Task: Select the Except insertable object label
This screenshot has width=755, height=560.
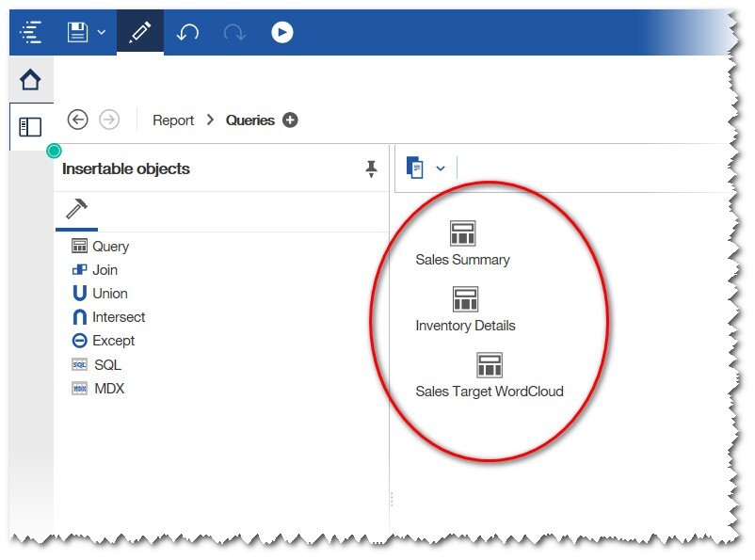Action: click(x=114, y=341)
